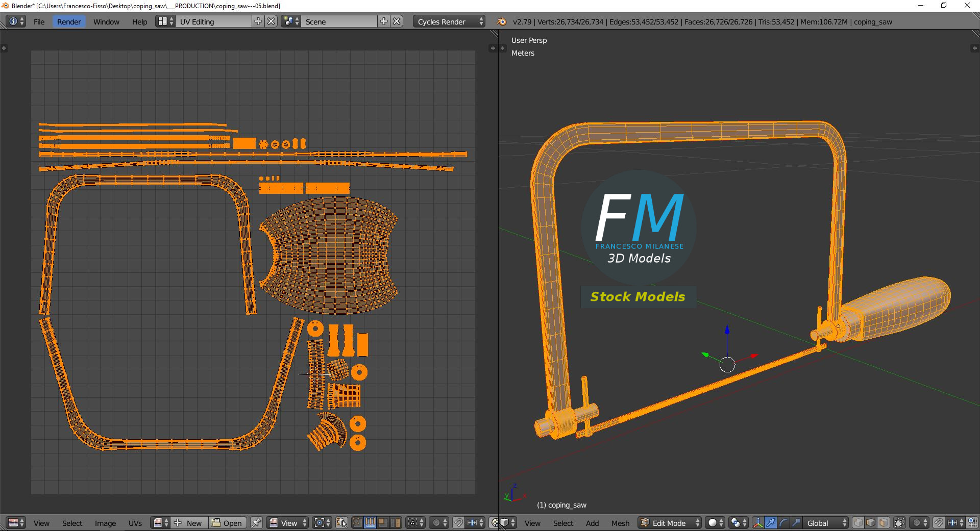Click the Open image button
This screenshot has height=531, width=980.
pos(228,523)
